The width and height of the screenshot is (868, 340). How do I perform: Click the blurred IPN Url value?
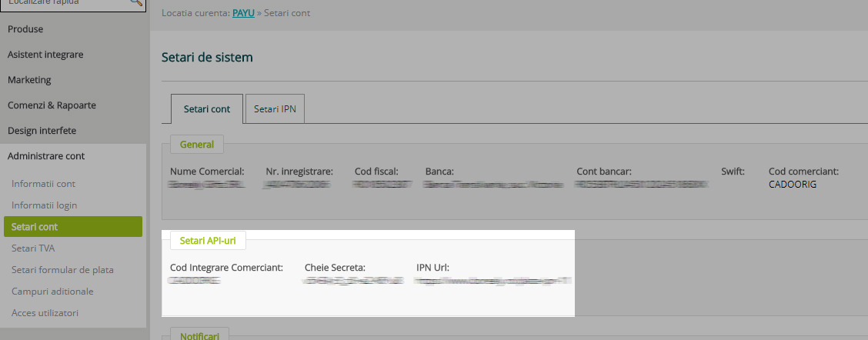[492, 282]
